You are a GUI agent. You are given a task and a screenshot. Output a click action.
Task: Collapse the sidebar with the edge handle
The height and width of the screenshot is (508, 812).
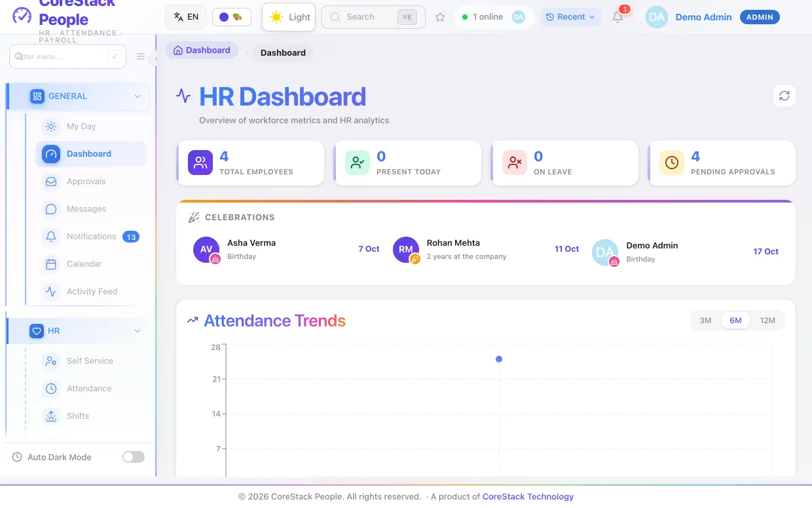tap(154, 58)
